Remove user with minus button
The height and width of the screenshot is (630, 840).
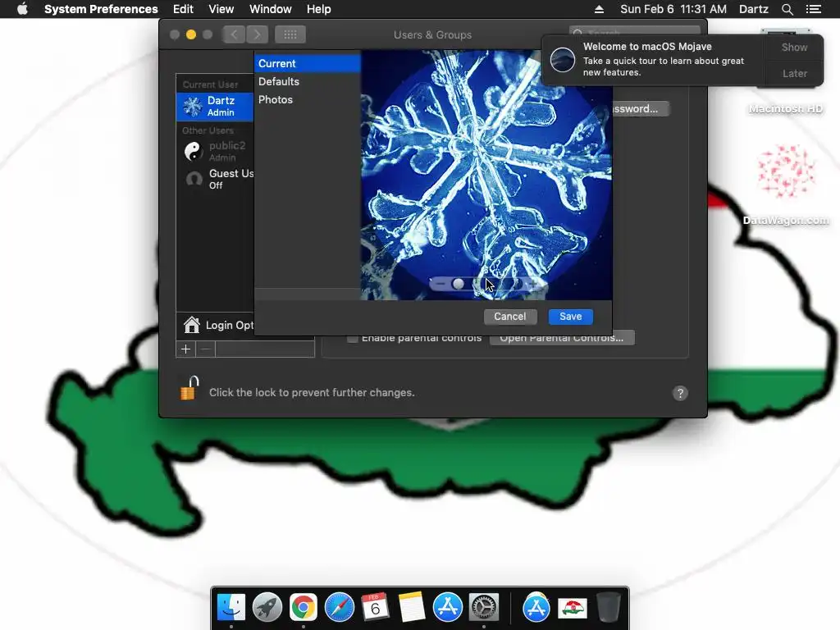[x=206, y=349]
